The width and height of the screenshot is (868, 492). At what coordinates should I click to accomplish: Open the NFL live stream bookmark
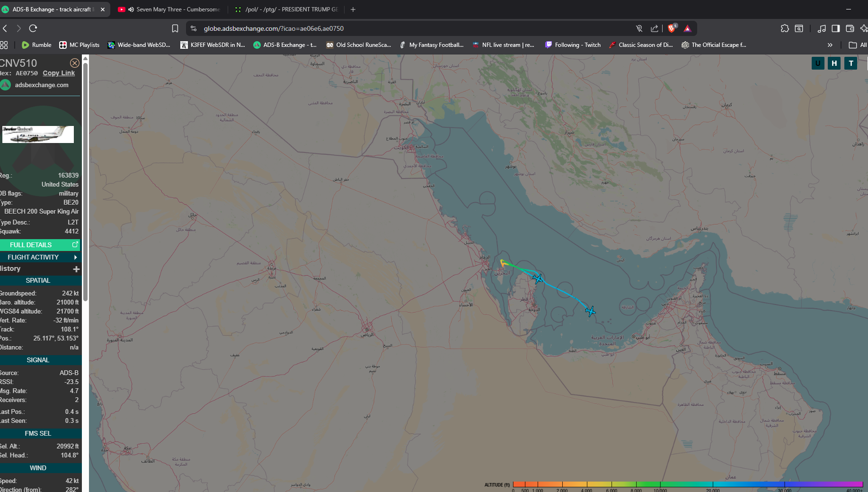click(503, 45)
